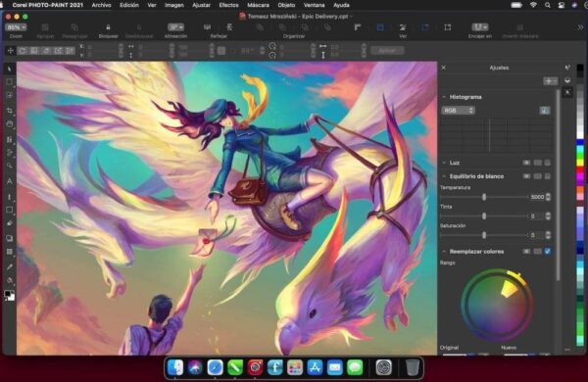Select the Eyedropper tool in toolbox
The width and height of the screenshot is (588, 382).
click(x=10, y=267)
